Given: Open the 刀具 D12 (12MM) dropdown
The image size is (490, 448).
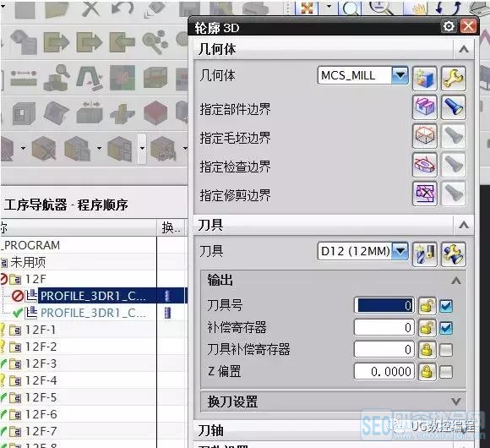Looking at the screenshot, I should click(x=400, y=251).
